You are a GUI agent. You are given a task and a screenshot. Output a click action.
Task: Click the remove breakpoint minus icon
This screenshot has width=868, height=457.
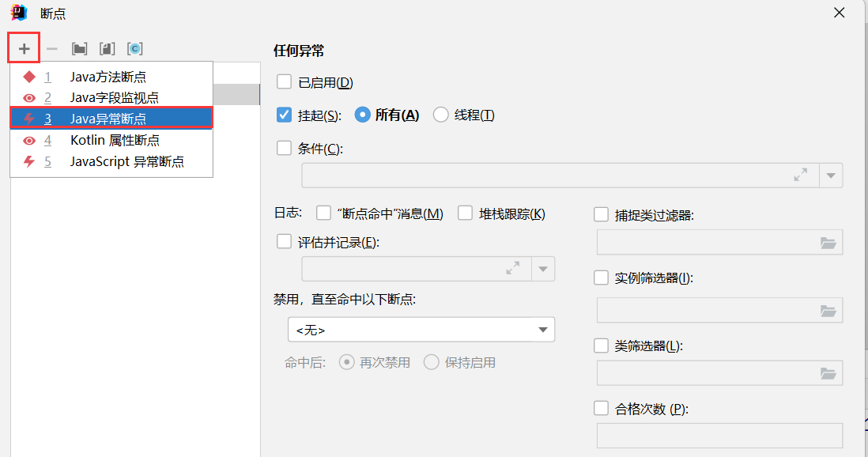(x=51, y=47)
